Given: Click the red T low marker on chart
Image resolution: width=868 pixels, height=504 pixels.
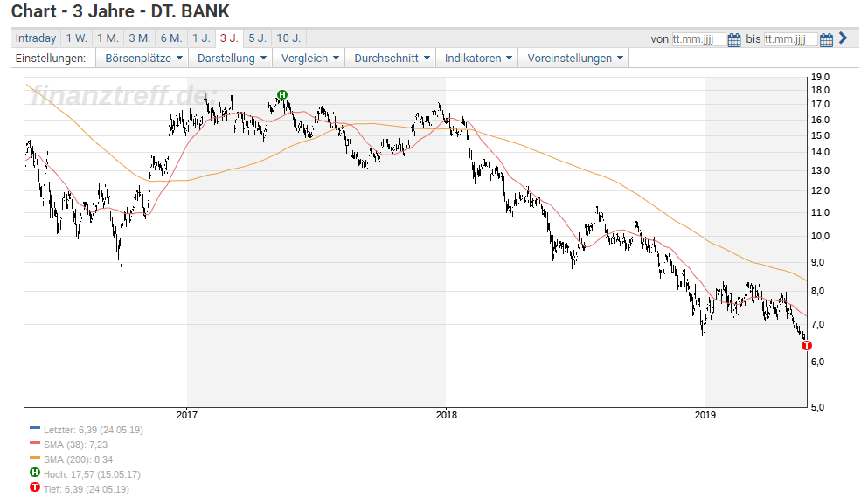Looking at the screenshot, I should coord(807,345).
